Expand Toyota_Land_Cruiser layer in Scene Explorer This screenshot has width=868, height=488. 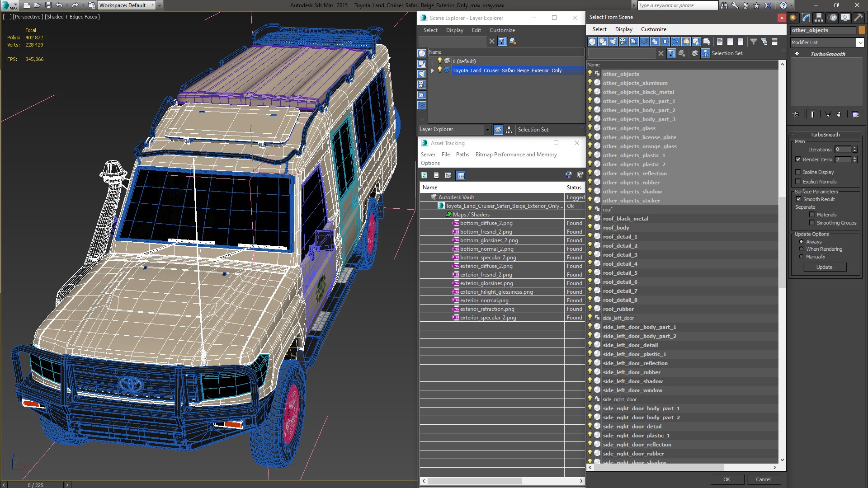pos(433,70)
